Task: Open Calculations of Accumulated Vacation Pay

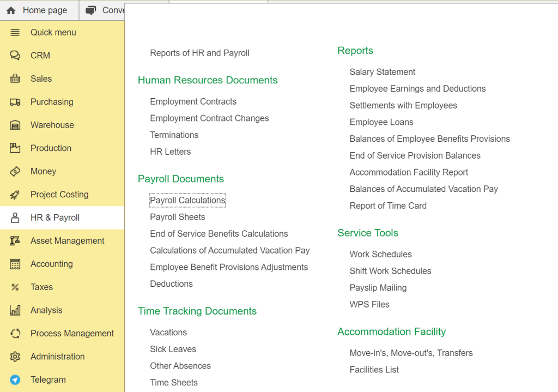Action: click(230, 250)
